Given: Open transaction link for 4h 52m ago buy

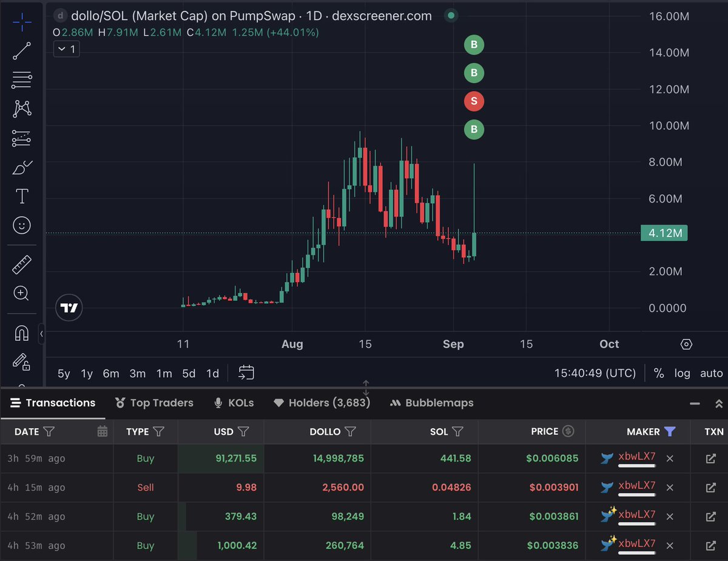Looking at the screenshot, I should 711,517.
